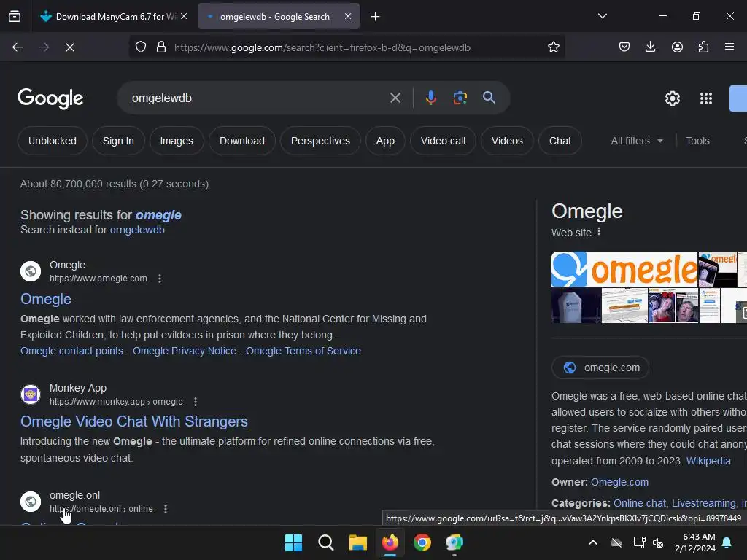Switch to Images results
Viewport: 747px width, 560px height.
pos(177,141)
